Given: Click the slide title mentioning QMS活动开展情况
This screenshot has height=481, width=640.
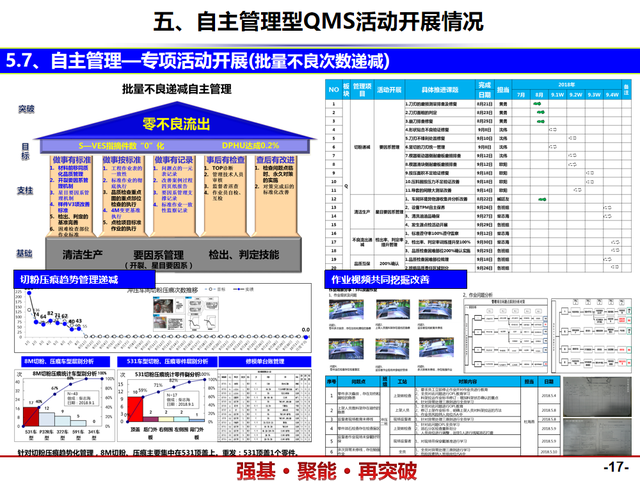Looking at the screenshot, I should pyautogui.click(x=318, y=22).
